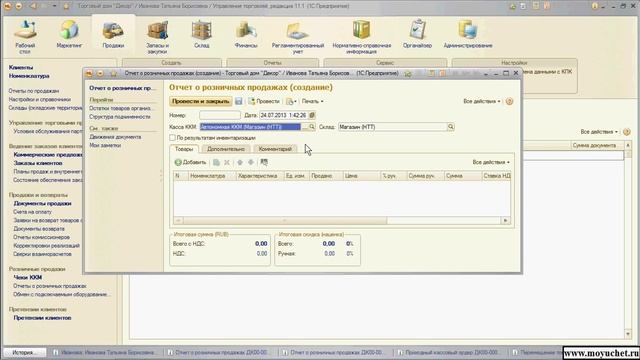This screenshot has width=640, height=360.
Task: Open Чеки ККМ in sidebar
Action: [x=28, y=278]
